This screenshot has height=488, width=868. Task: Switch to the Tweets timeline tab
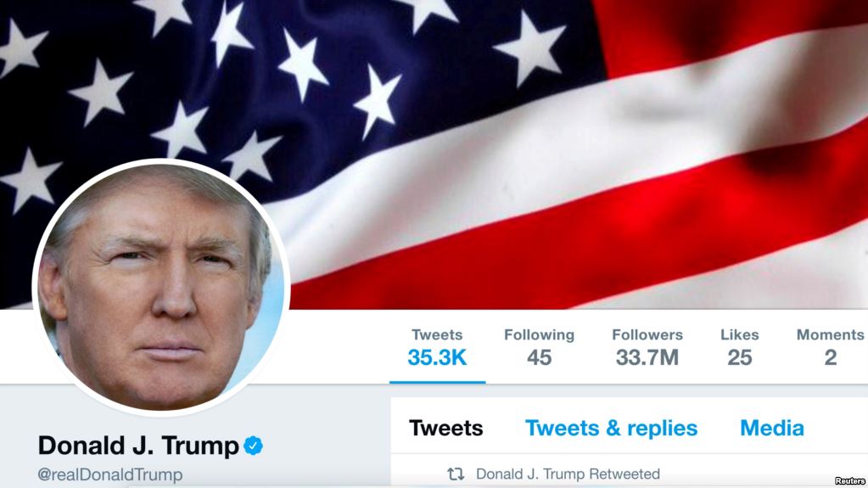446,429
